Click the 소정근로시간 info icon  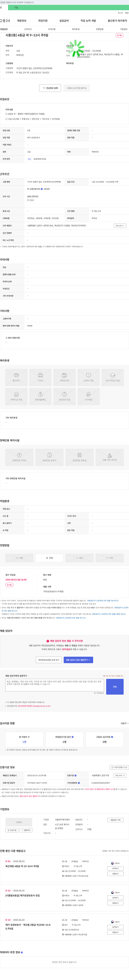[x=42, y=189]
